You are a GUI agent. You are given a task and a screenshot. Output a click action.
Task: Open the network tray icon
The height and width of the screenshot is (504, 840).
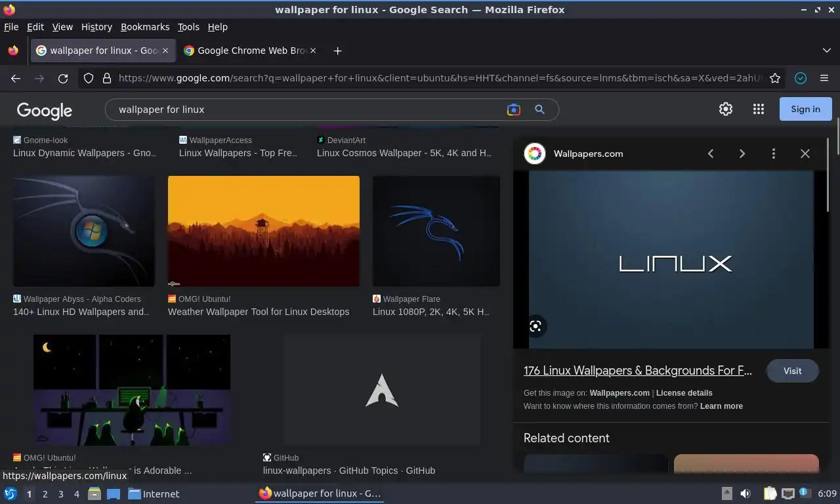tap(788, 493)
